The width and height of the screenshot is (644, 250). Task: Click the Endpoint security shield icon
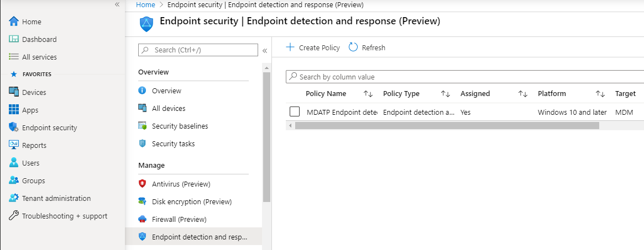(x=14, y=127)
